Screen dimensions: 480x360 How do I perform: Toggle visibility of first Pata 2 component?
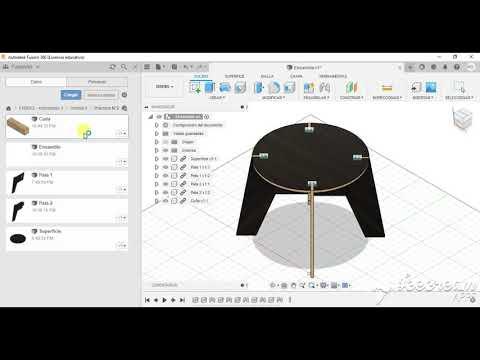(x=165, y=184)
